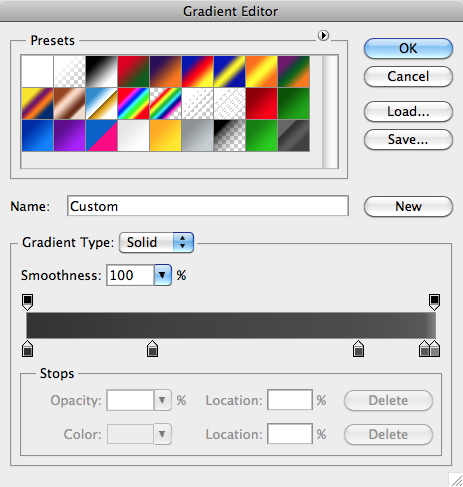Pick the steel gray gradient preset

[197, 136]
